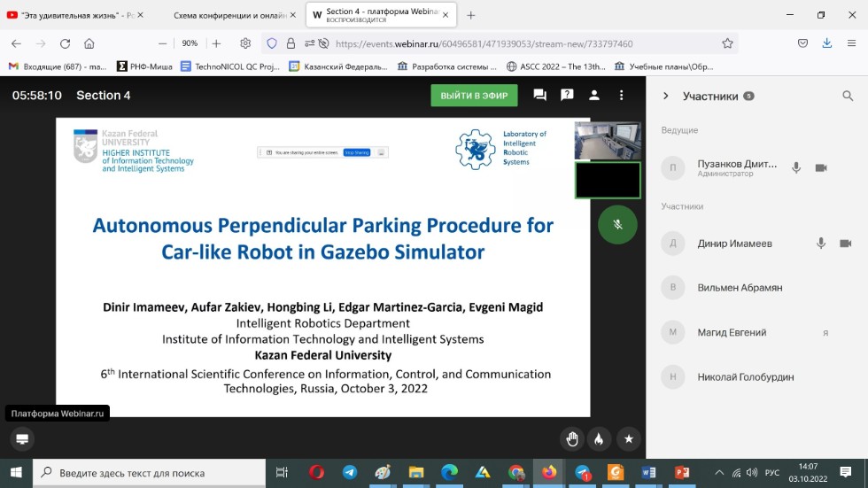
Task: Open the ASCC 2022 bookmark
Action: [555, 66]
